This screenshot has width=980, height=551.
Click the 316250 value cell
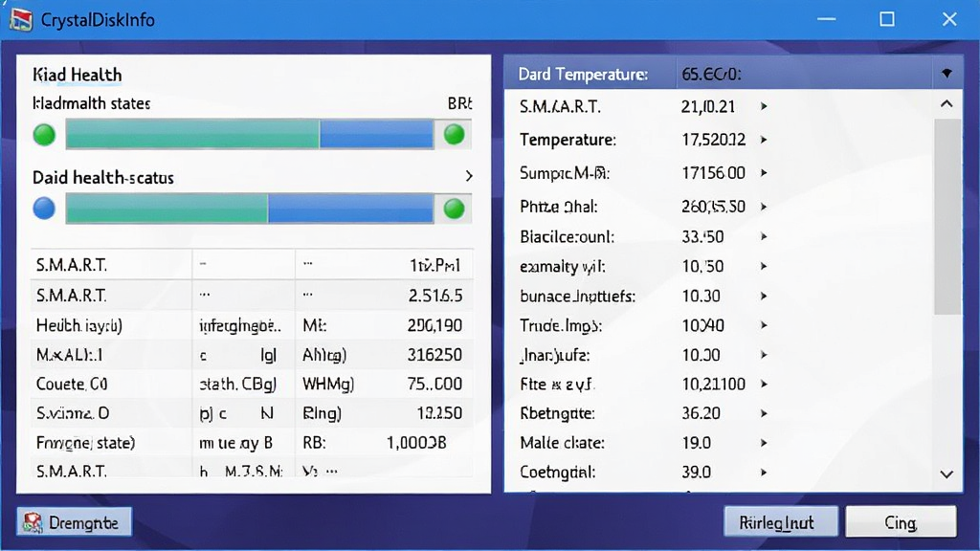(x=434, y=355)
